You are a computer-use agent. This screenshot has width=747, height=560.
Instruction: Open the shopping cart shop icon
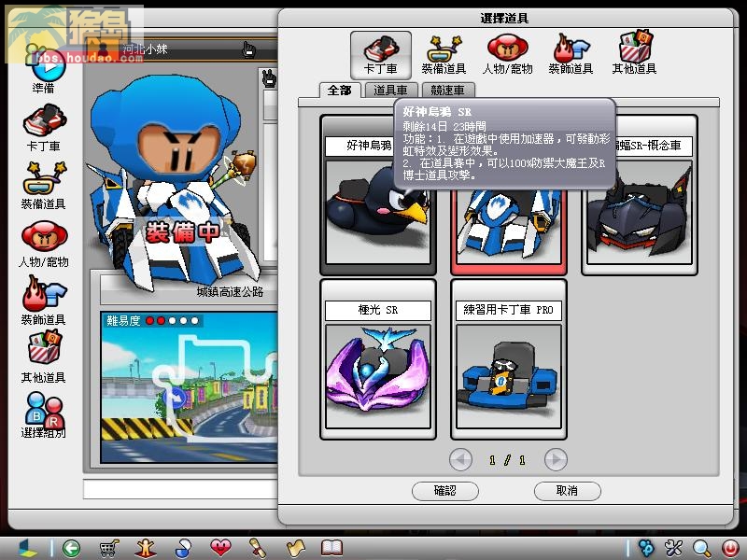click(108, 549)
